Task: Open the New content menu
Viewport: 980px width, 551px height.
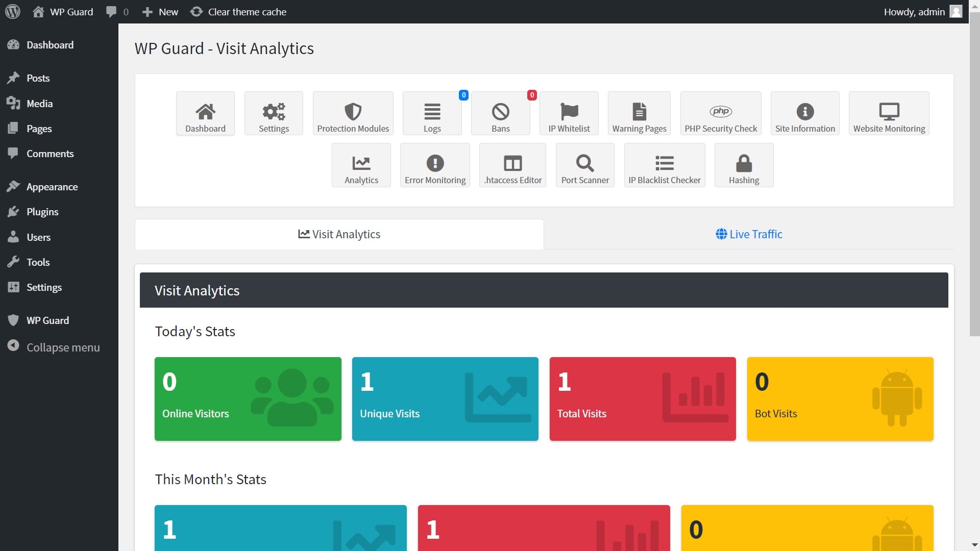Action: click(x=160, y=12)
